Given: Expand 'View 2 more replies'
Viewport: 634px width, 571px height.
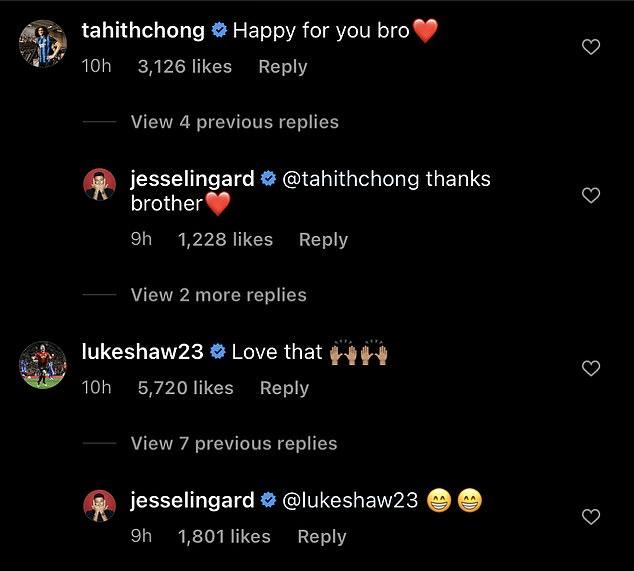Looking at the screenshot, I should tap(218, 295).
